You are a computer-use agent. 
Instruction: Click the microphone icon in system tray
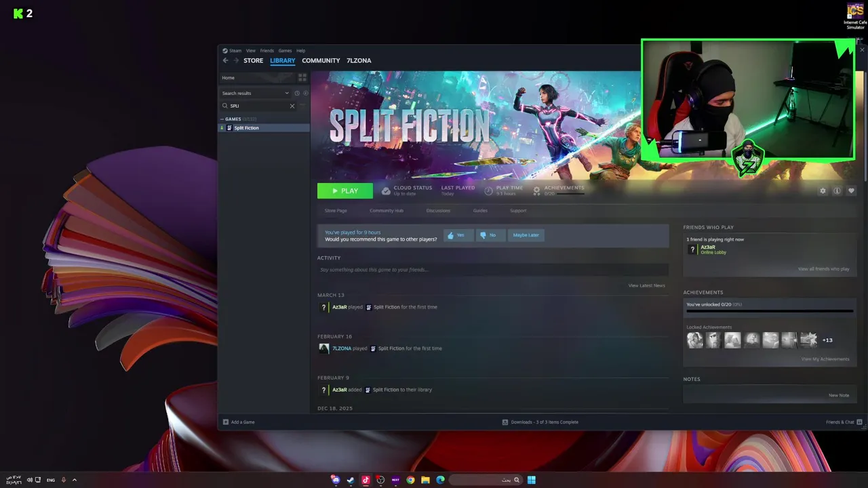click(64, 480)
